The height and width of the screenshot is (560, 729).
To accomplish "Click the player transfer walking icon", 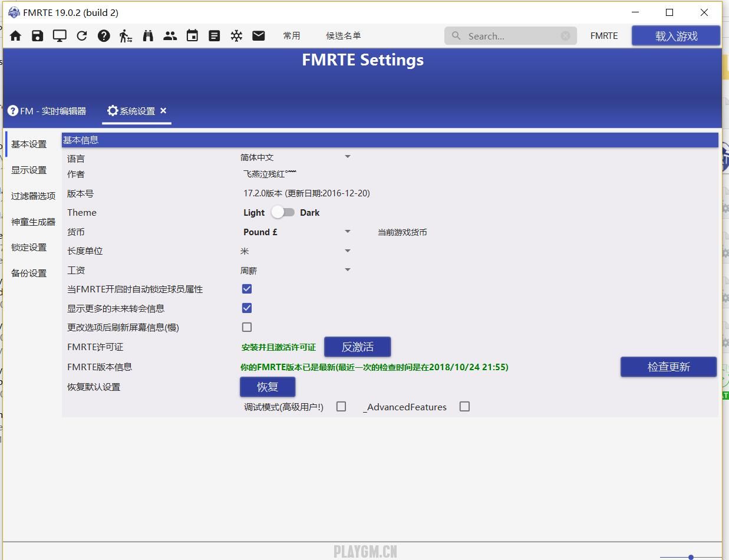I will pos(126,36).
